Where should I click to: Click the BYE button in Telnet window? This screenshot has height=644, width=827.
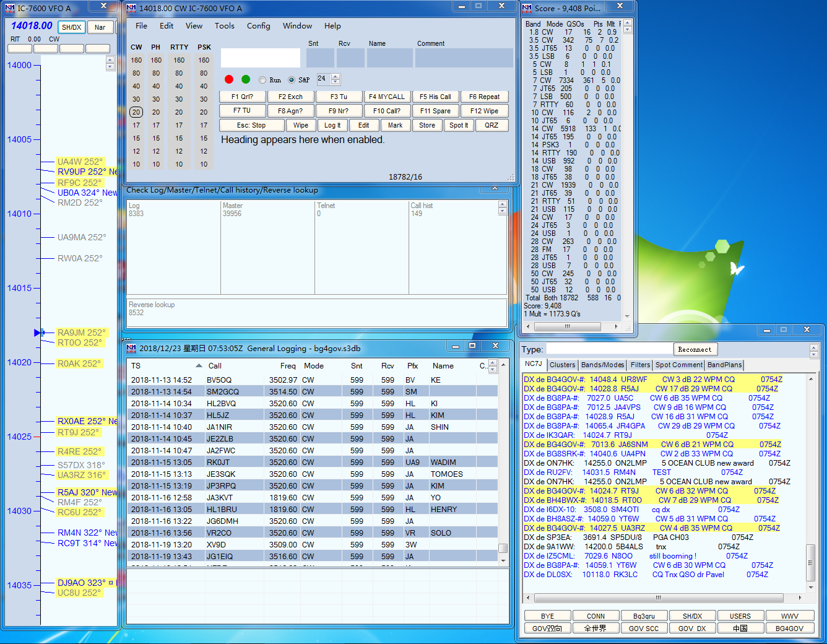(x=547, y=616)
